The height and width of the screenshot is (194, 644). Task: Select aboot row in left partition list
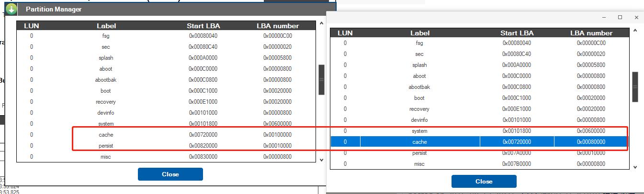166,69
